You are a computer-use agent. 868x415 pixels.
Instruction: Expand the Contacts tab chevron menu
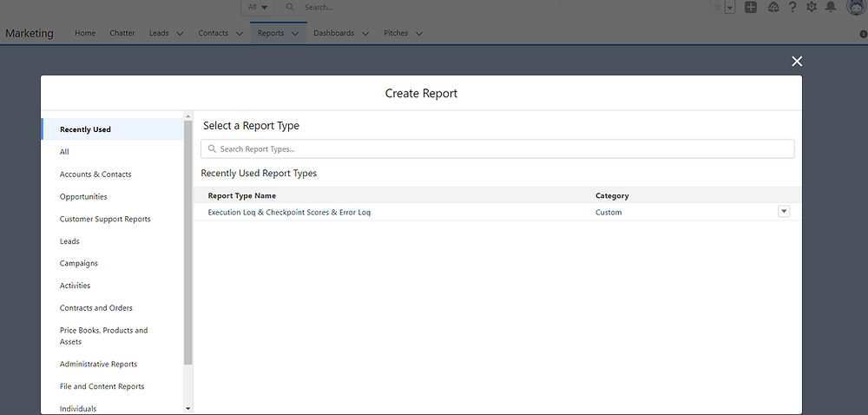tap(240, 34)
